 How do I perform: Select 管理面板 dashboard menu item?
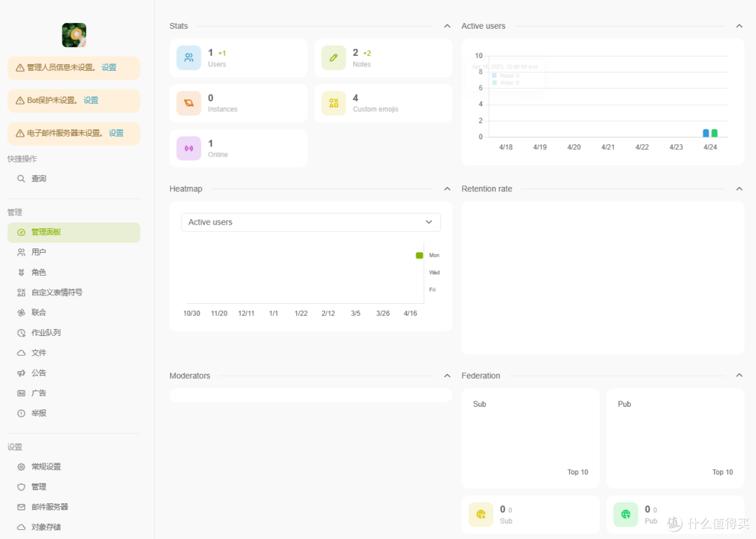coord(73,232)
